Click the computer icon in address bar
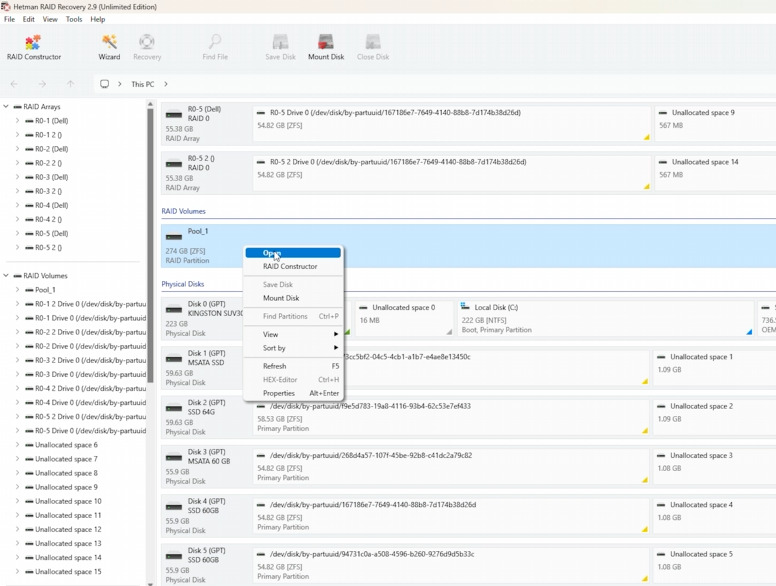This screenshot has width=776, height=586. (104, 84)
